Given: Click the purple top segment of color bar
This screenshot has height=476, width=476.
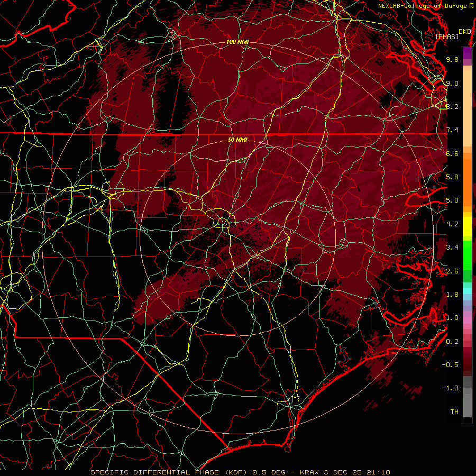Looking at the screenshot, I should click(x=467, y=53).
